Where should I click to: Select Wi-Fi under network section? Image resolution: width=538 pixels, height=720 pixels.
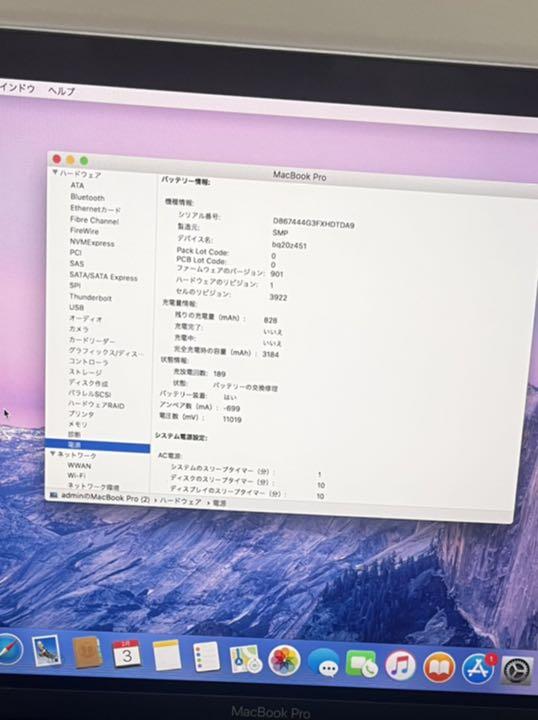pos(77,475)
